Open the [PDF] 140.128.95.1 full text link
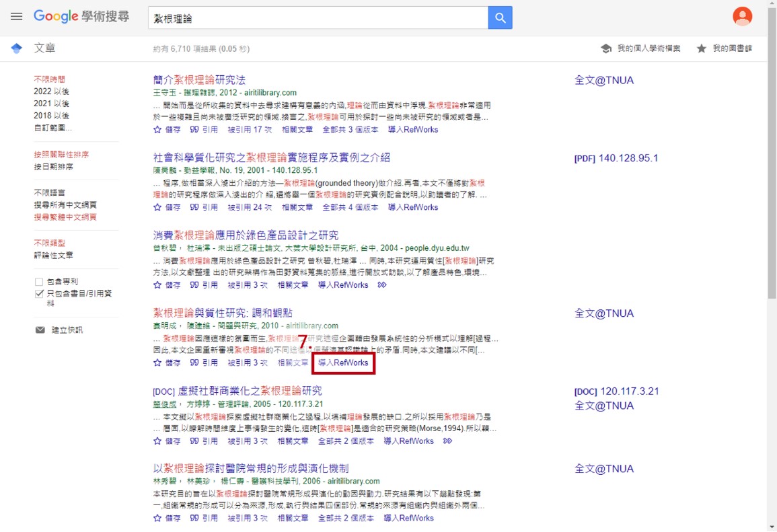The image size is (777, 532). 616,158
